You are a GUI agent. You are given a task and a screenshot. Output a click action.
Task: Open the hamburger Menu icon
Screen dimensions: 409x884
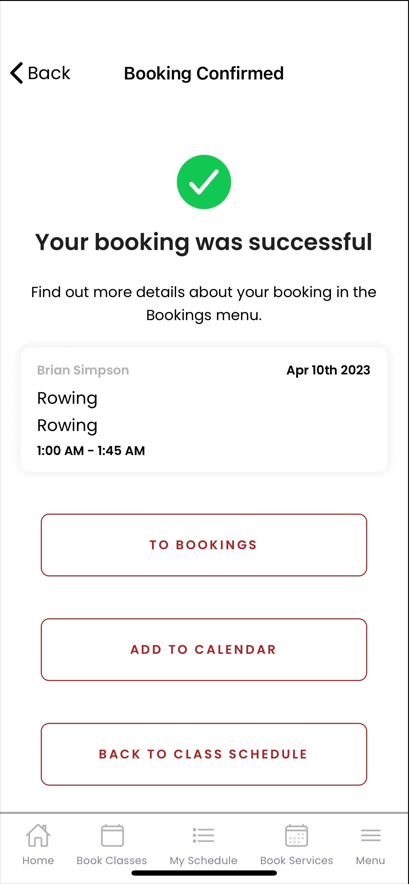click(x=371, y=835)
